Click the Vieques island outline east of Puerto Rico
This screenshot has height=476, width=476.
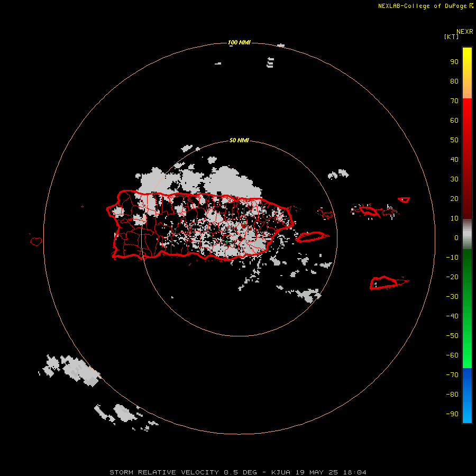pyautogui.click(x=310, y=236)
